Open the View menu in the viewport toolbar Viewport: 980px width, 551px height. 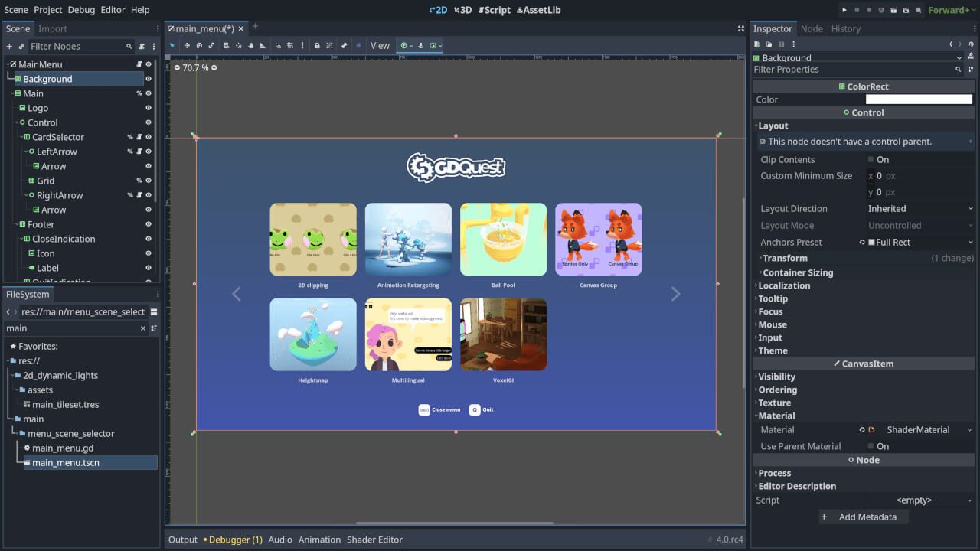[380, 45]
